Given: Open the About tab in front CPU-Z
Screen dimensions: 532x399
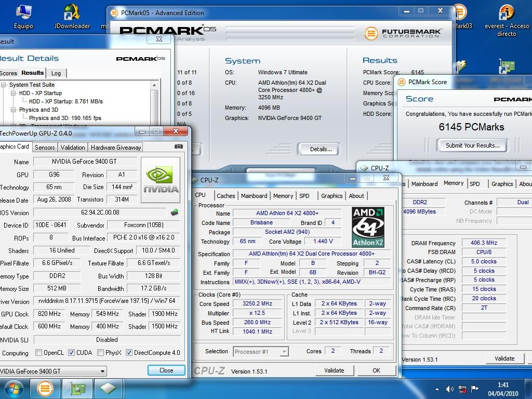Looking at the screenshot, I should [x=356, y=196].
